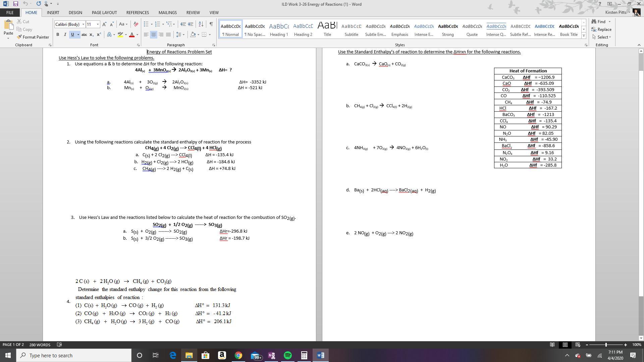Open the font name dropdown

(83, 24)
